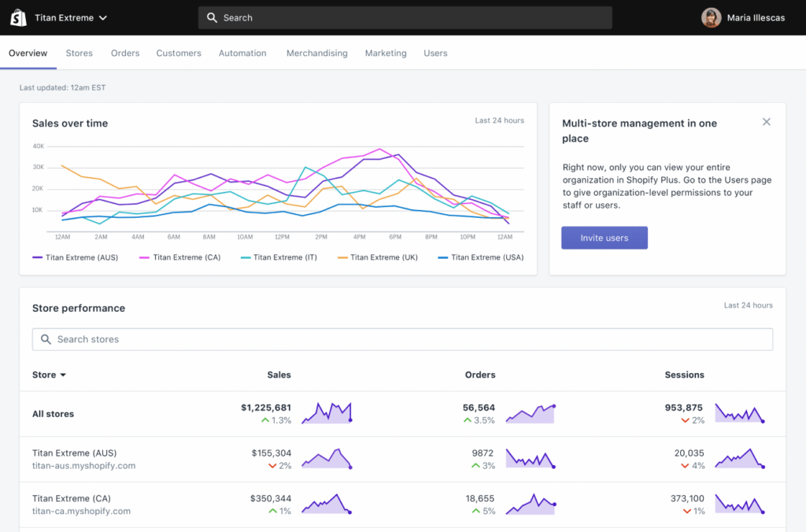Viewport: 806px width, 532px height.
Task: Click Titan Extreme (AUS) Sales sparkline
Action: click(x=327, y=459)
